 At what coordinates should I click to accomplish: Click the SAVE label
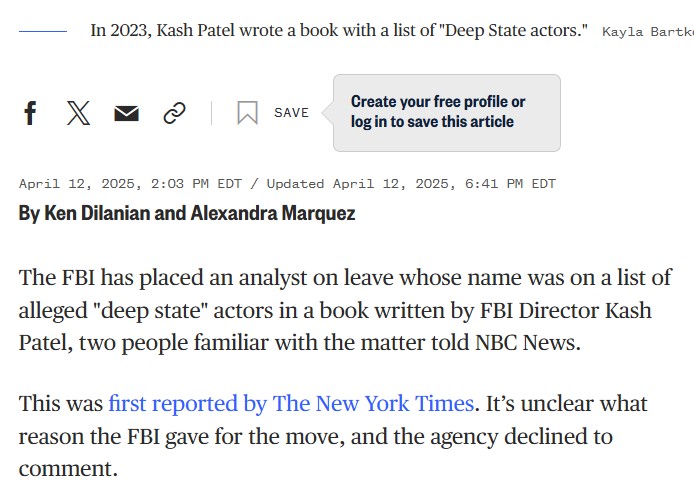point(291,113)
